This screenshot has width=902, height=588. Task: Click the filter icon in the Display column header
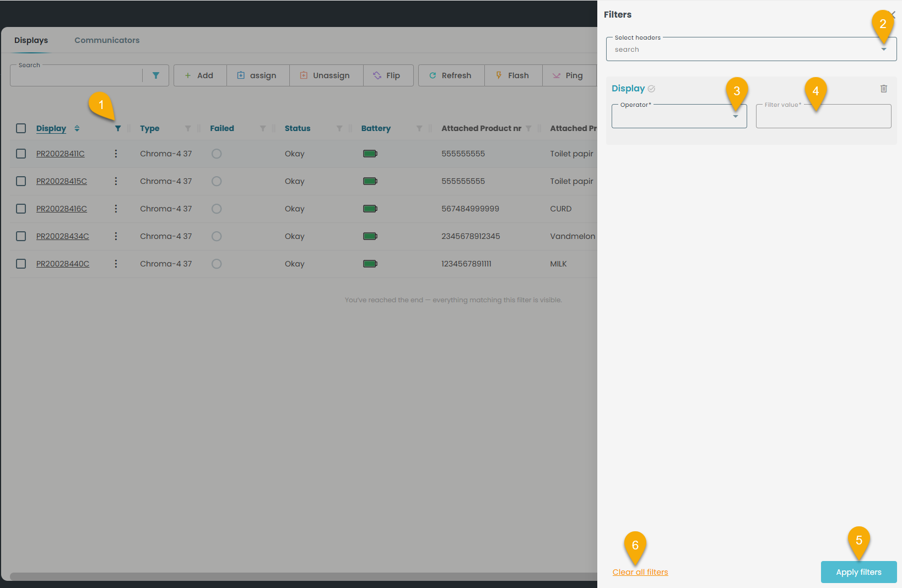(117, 128)
